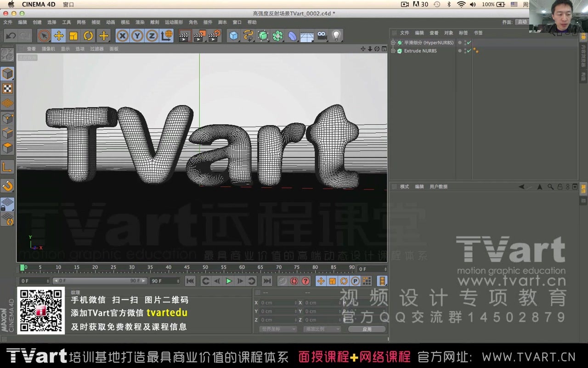The image size is (588, 368).
Task: Click the Attribute Manager search magnifier icon
Action: 550,187
